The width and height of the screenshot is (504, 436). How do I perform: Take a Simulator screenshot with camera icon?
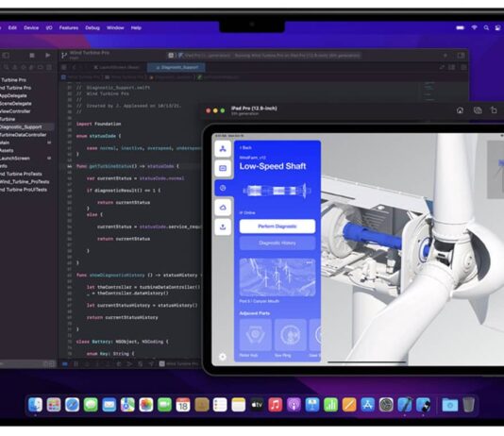point(478,110)
